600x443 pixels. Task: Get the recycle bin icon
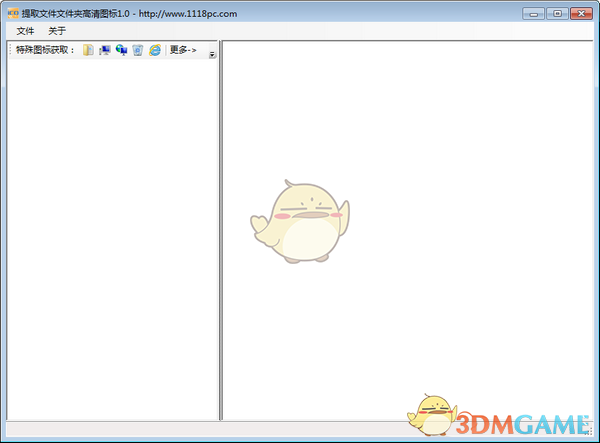coord(138,50)
